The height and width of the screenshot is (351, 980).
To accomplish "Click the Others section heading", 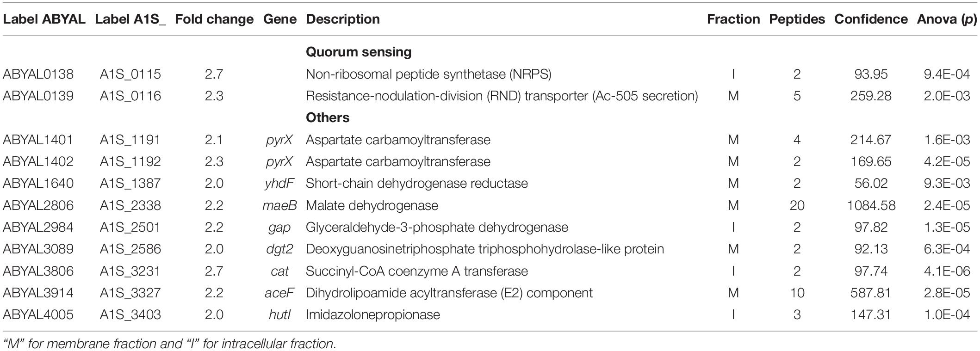I will click(x=328, y=117).
